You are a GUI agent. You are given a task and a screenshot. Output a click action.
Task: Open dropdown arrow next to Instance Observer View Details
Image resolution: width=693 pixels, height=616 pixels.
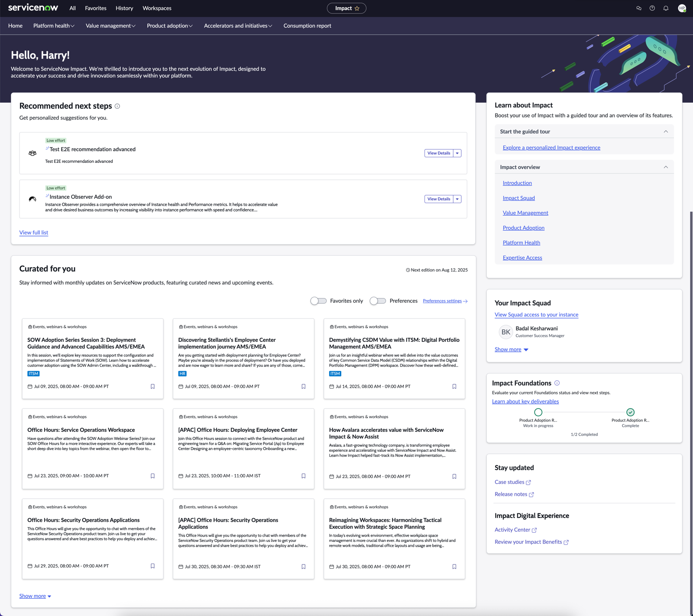(x=457, y=199)
